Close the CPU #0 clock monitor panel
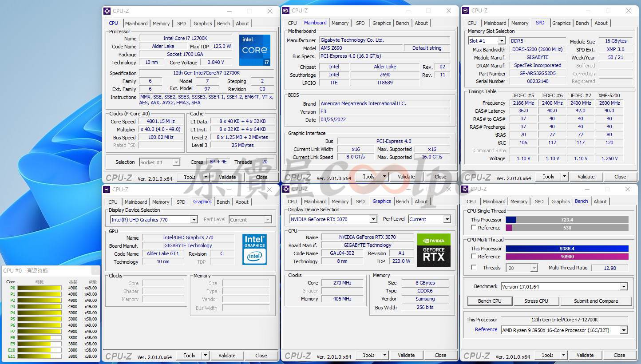 95,270
